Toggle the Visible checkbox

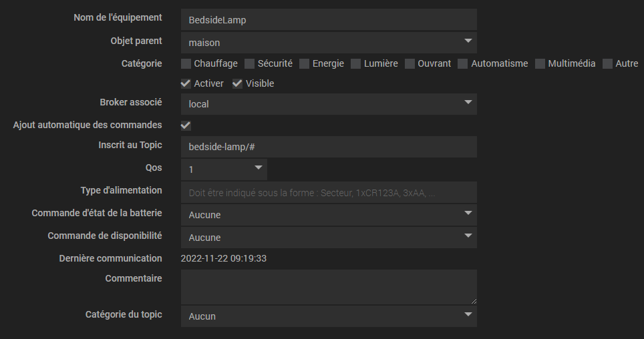click(x=238, y=84)
